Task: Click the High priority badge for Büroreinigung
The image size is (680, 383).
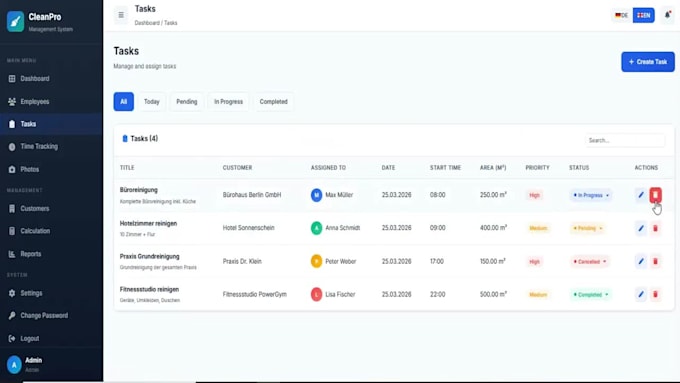Action: [534, 195]
